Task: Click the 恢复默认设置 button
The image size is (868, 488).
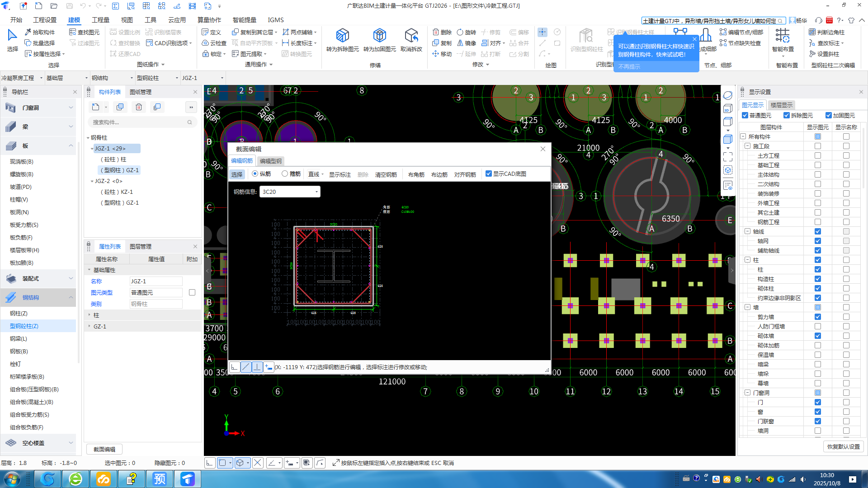Action: point(843,446)
